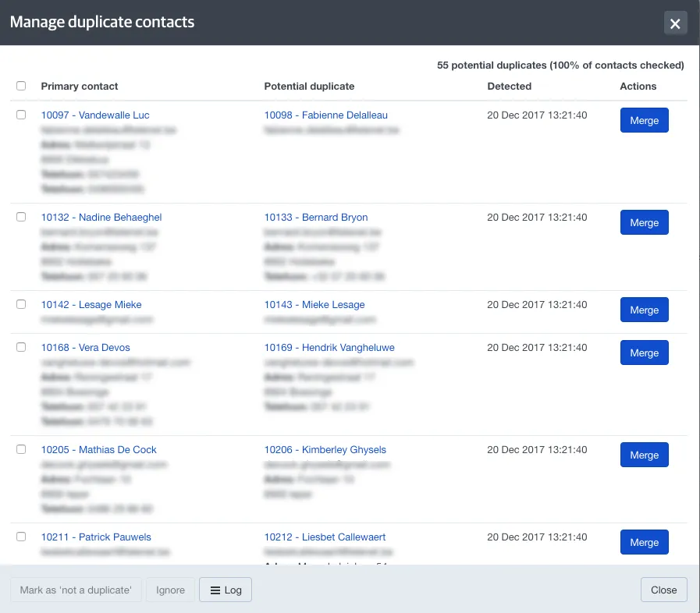Check the row for 10205 - Mathias De Cock
This screenshot has width=700, height=613.
tap(21, 449)
